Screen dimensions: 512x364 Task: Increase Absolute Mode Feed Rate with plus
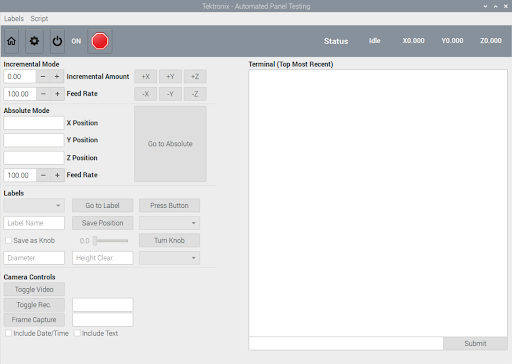pos(57,175)
